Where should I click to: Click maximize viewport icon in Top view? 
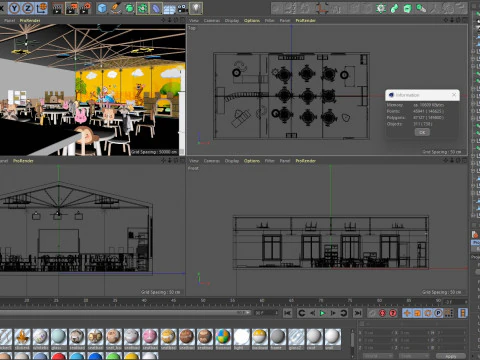point(464,21)
